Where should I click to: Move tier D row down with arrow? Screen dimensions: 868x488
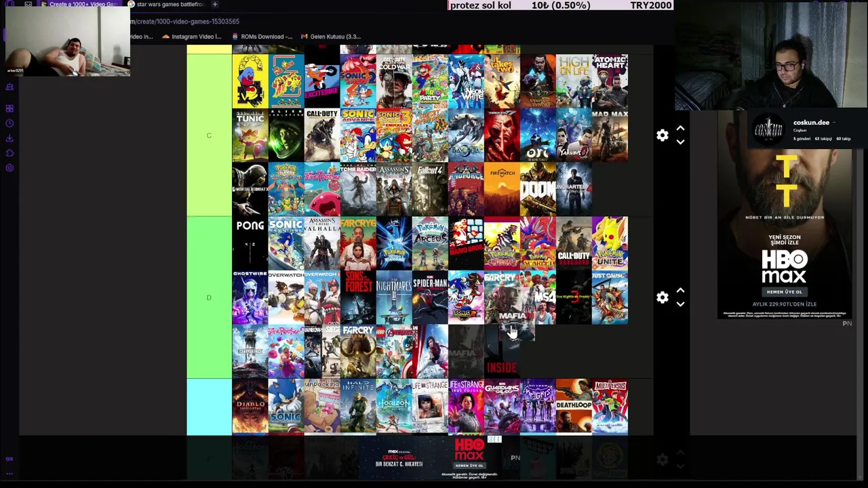680,304
